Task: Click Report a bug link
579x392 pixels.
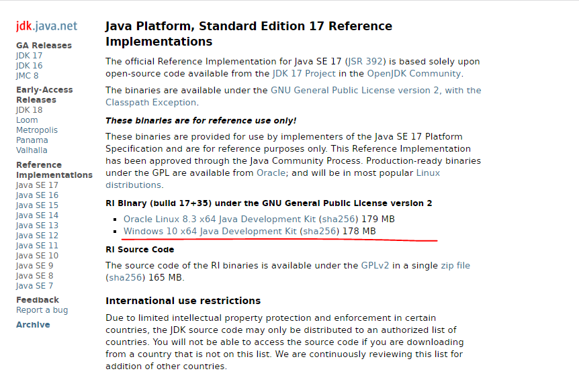Action: click(42, 310)
